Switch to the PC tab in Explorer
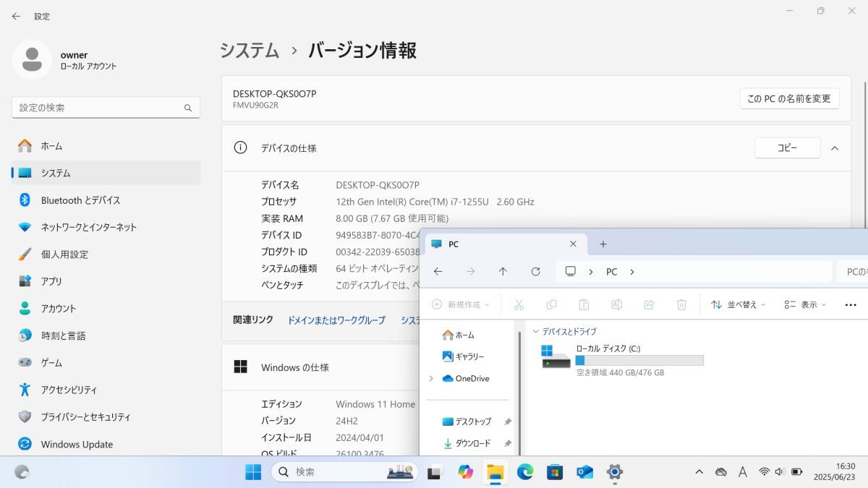This screenshot has width=868, height=488. pos(477,244)
